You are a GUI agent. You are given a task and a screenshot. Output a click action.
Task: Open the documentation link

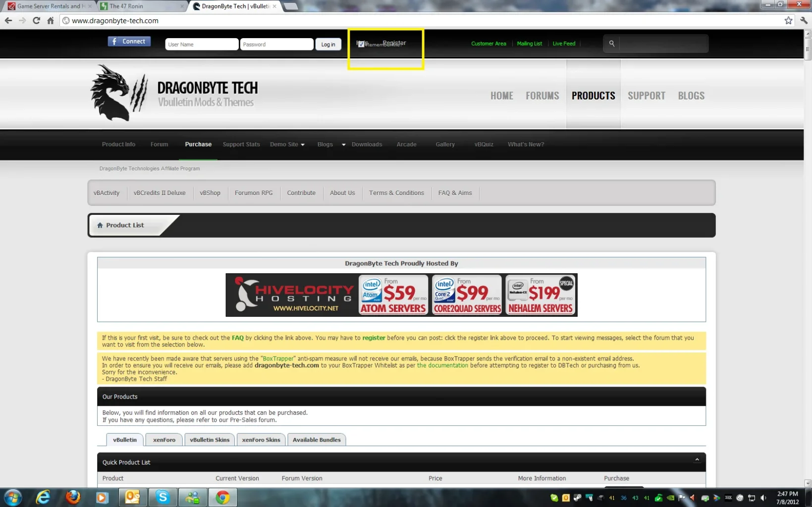(442, 365)
